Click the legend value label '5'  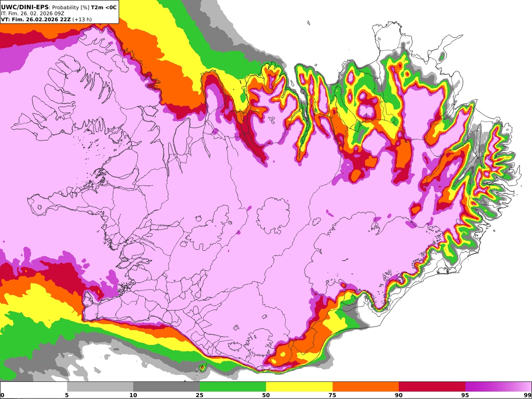[x=67, y=395]
